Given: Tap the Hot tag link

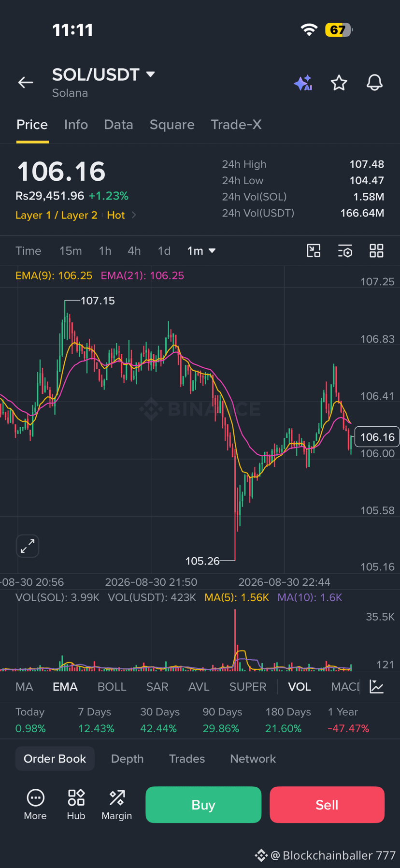Looking at the screenshot, I should coord(116,215).
